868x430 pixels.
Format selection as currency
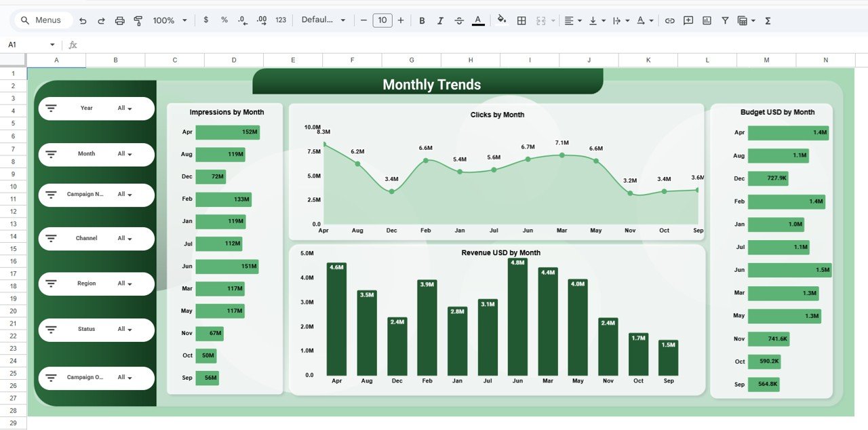206,20
